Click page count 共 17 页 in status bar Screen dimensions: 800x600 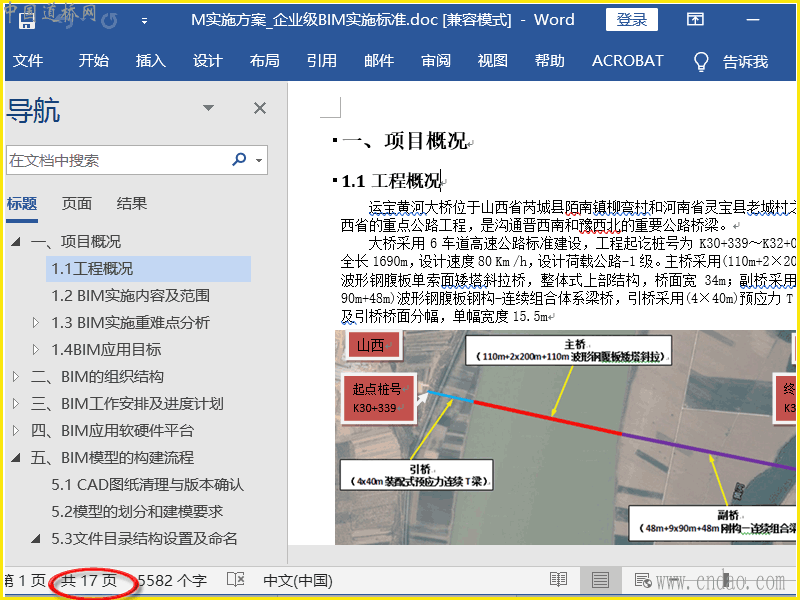pyautogui.click(x=89, y=581)
